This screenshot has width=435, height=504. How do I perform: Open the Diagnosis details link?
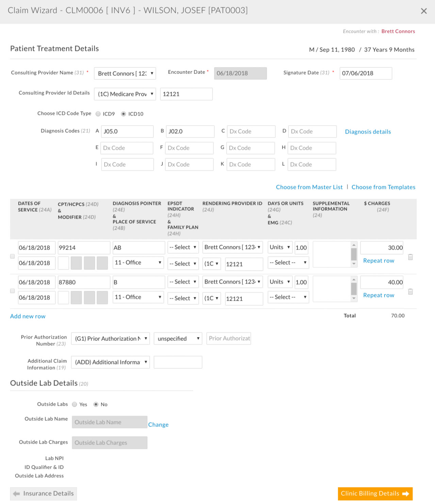tap(368, 132)
